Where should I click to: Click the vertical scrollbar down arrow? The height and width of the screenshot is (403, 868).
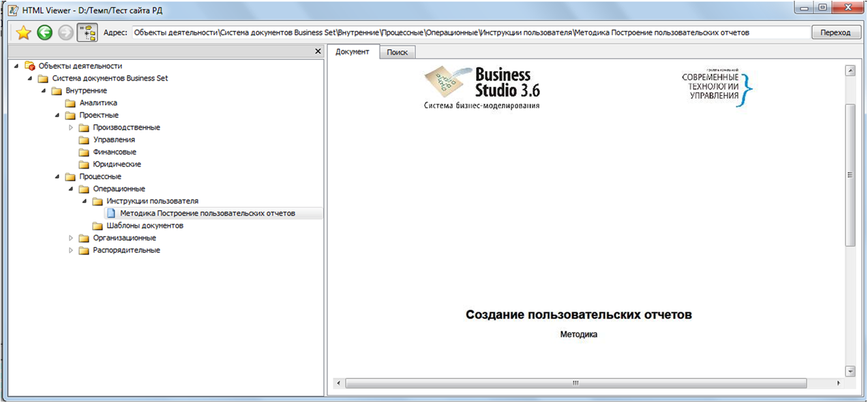point(850,371)
